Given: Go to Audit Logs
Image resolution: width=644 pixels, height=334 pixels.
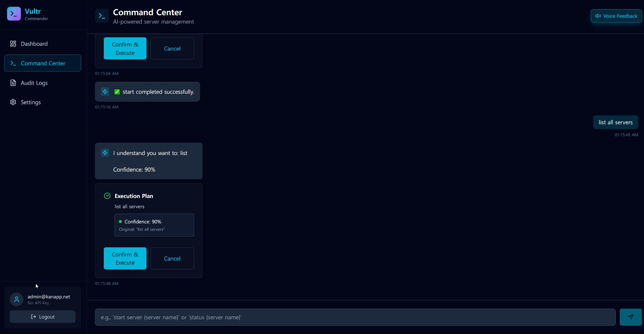Looking at the screenshot, I should coord(43,83).
